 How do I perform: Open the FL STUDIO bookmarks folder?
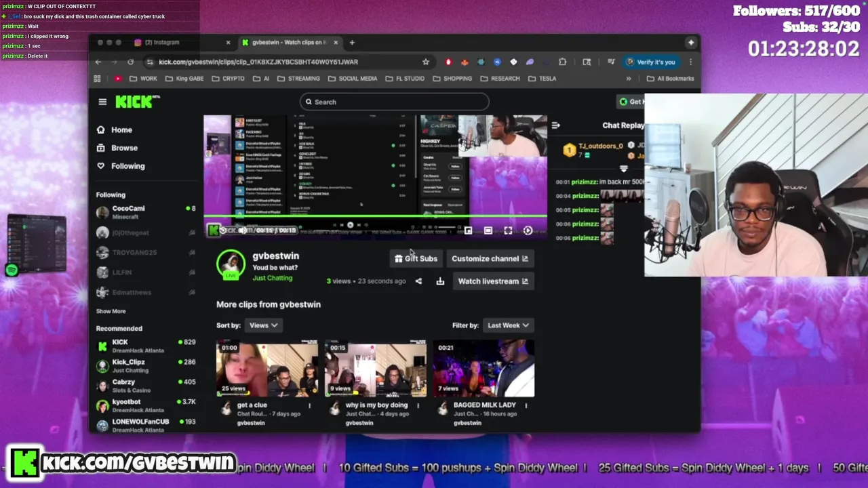pos(405,79)
